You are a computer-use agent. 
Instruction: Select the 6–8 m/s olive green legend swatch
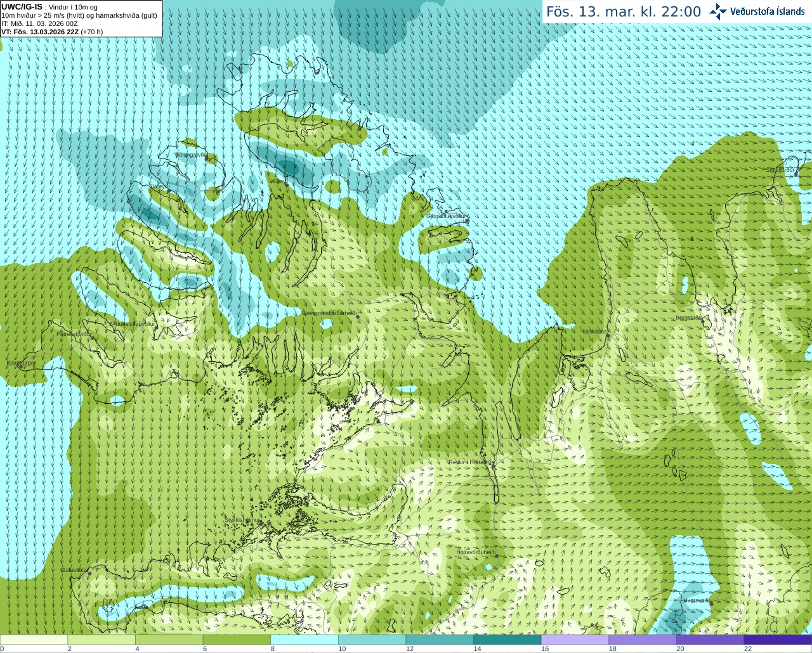tap(237, 640)
